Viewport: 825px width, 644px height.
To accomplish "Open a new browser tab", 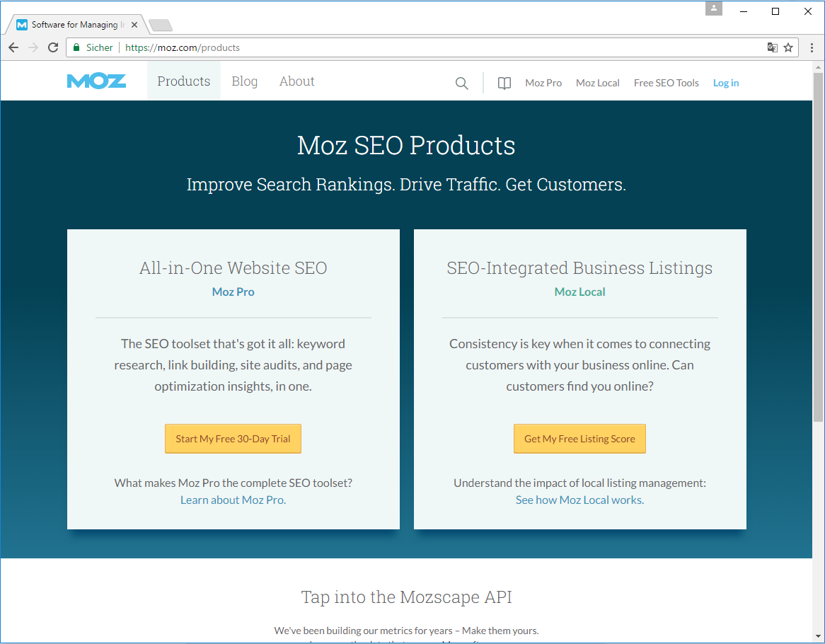I will [x=161, y=25].
